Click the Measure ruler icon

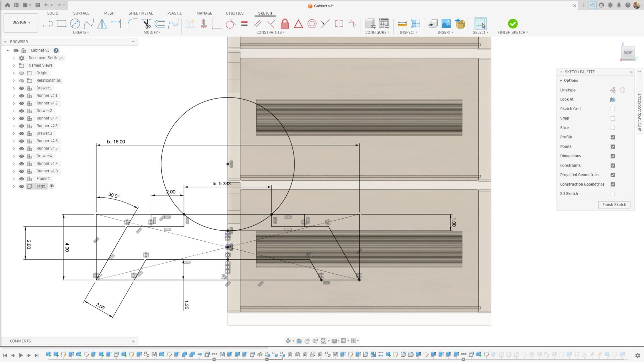(402, 24)
